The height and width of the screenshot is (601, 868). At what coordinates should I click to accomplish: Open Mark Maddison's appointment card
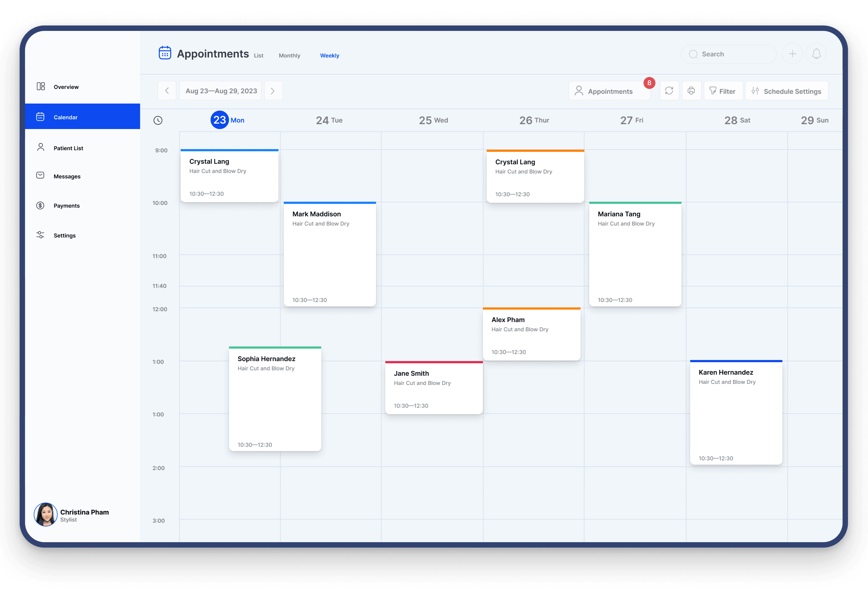(x=330, y=254)
